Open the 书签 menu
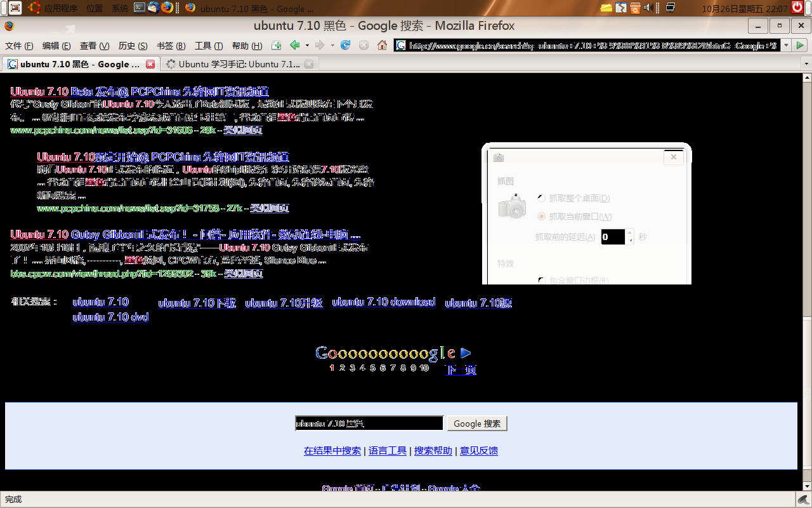 [x=171, y=46]
